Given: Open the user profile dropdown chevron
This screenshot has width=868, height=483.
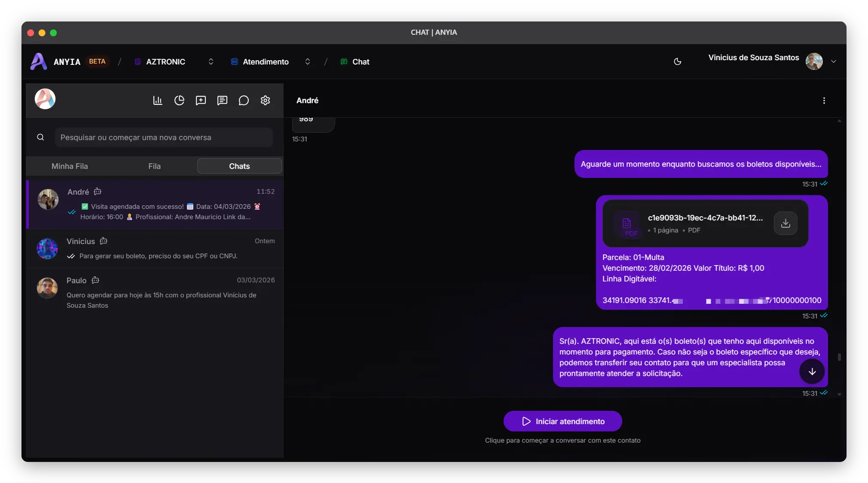Looking at the screenshot, I should [x=834, y=61].
